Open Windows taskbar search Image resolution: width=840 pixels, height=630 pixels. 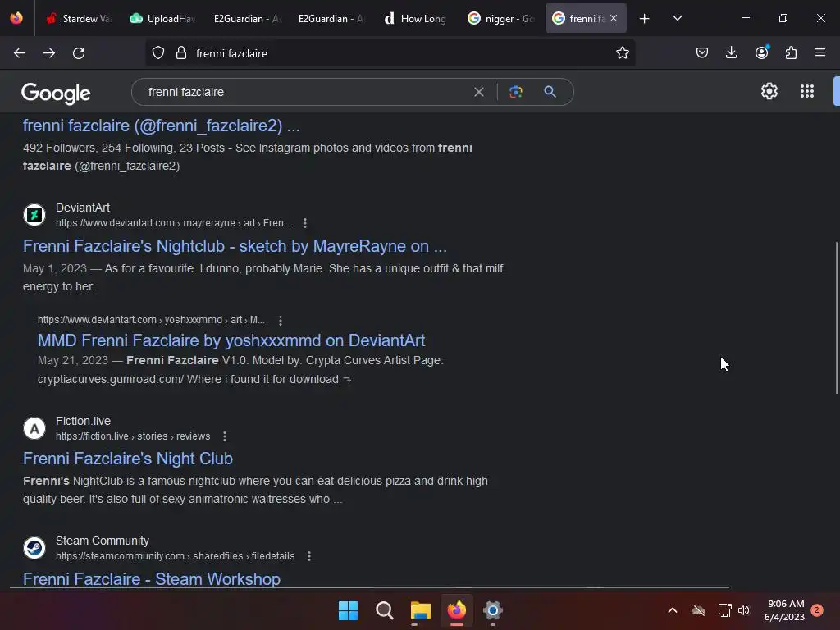click(384, 610)
